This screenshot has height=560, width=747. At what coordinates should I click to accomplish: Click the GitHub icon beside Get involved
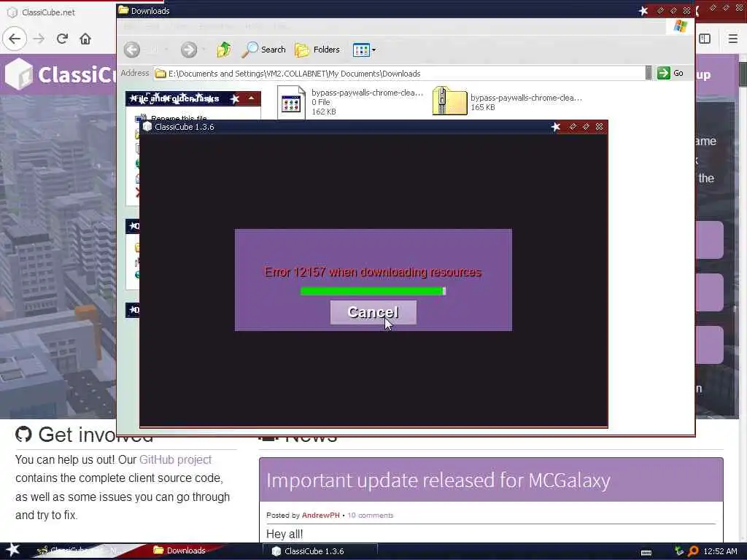point(23,435)
